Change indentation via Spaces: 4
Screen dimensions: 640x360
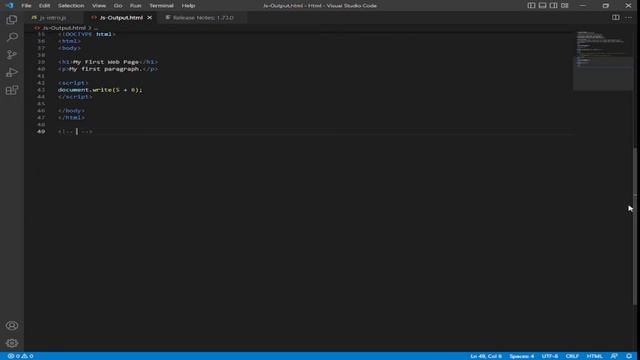tap(521, 356)
